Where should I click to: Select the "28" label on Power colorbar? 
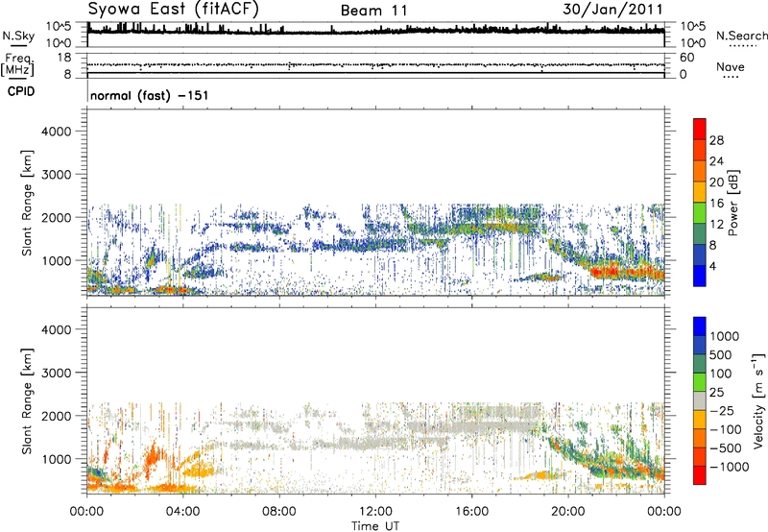[x=716, y=140]
